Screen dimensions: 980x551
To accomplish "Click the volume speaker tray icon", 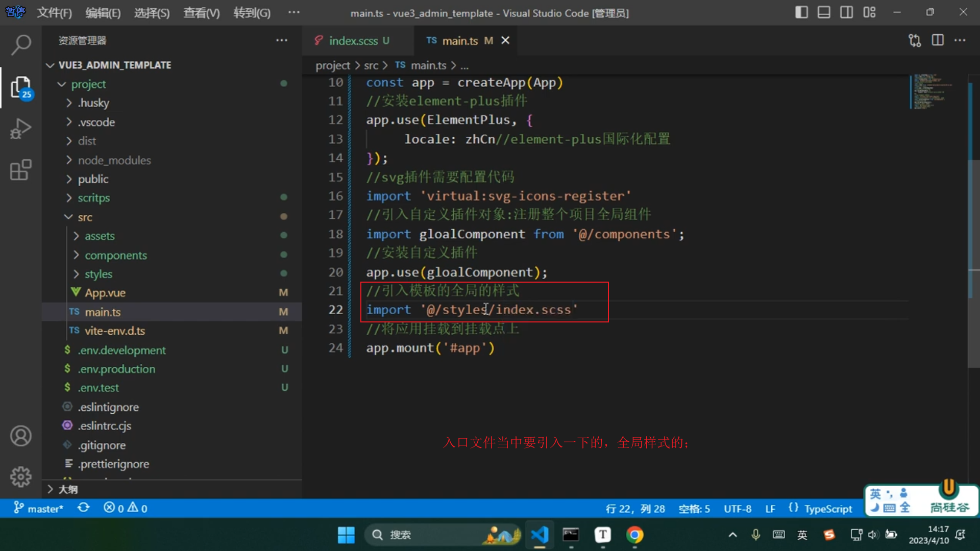I will pyautogui.click(x=873, y=535).
